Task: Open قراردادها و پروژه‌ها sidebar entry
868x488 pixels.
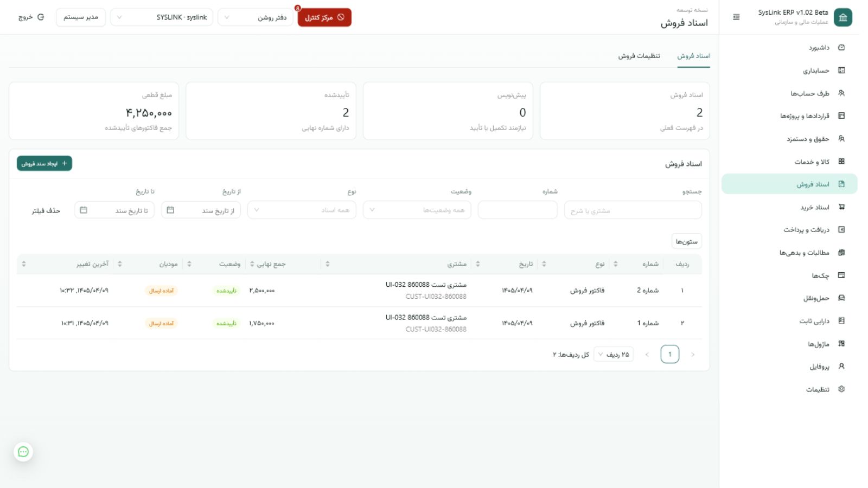Action: tap(789, 116)
